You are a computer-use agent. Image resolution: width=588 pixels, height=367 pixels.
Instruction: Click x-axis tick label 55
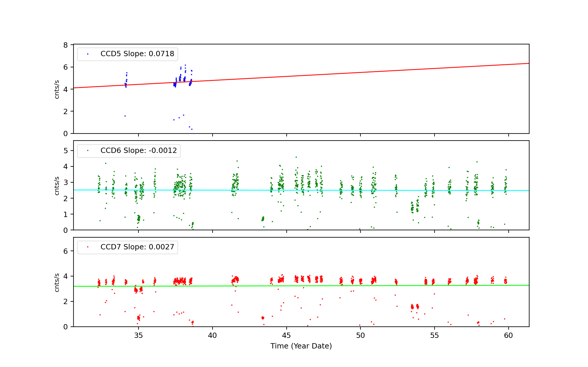click(x=434, y=336)
